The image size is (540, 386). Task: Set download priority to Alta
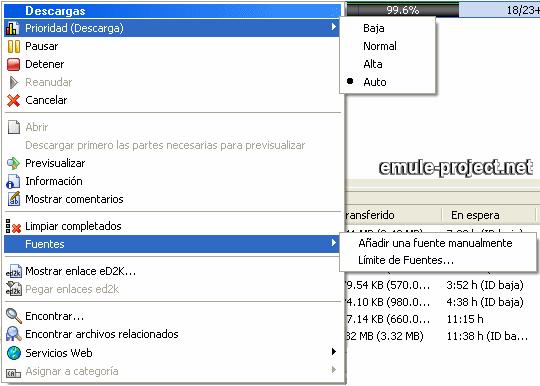click(373, 64)
